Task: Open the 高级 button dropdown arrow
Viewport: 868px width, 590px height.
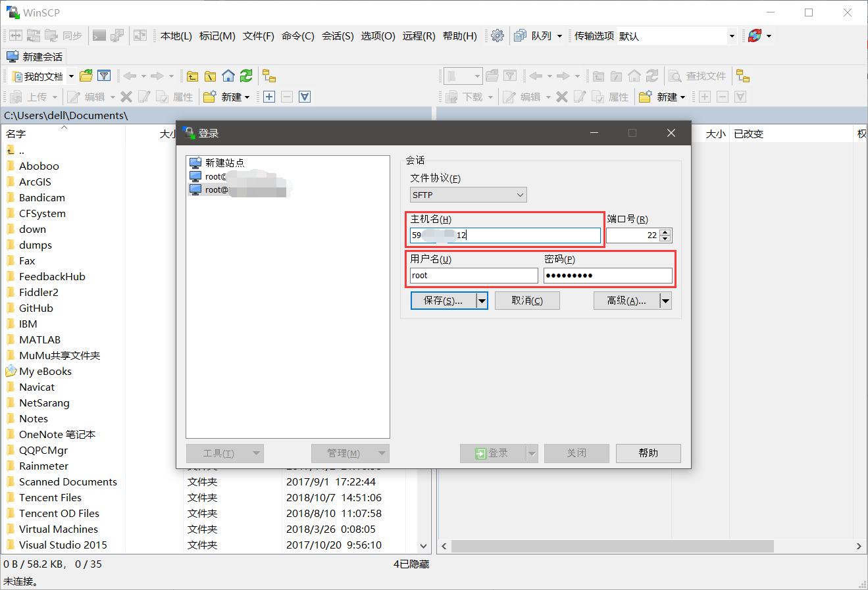Action: 665,301
